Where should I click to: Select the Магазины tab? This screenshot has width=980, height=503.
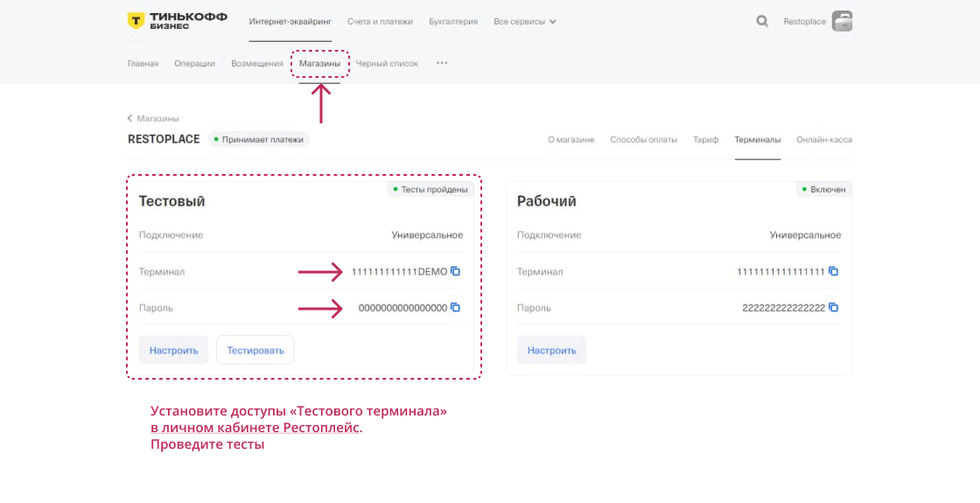coord(319,63)
